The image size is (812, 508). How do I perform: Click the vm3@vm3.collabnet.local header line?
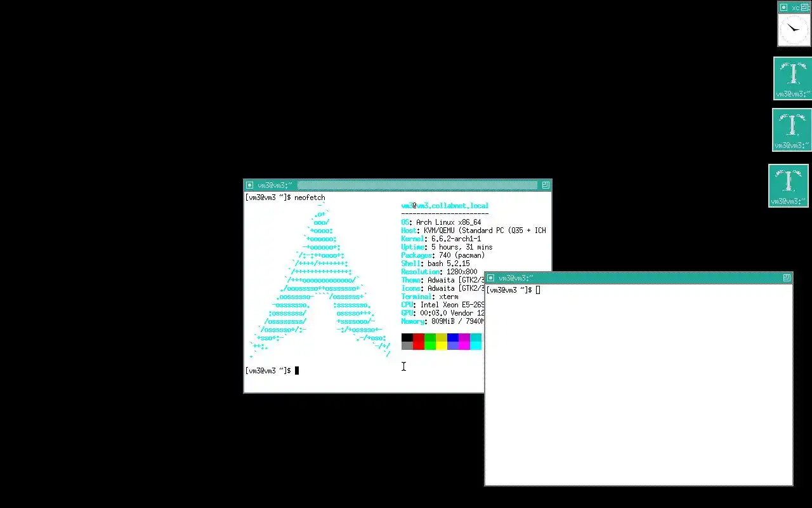(x=445, y=206)
